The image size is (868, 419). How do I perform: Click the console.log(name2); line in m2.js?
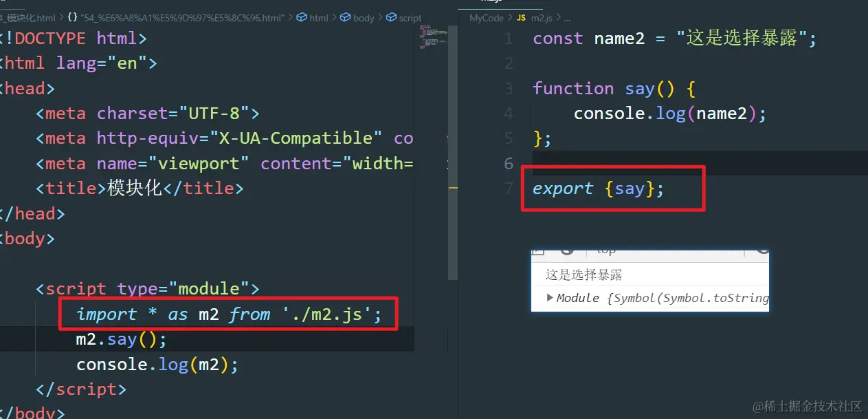coord(670,113)
